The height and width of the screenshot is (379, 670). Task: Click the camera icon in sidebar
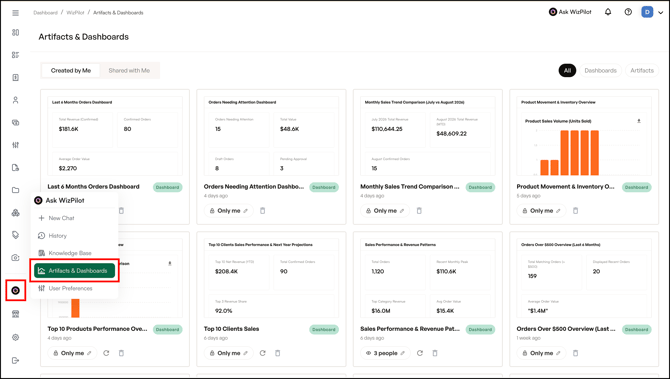coord(15,258)
